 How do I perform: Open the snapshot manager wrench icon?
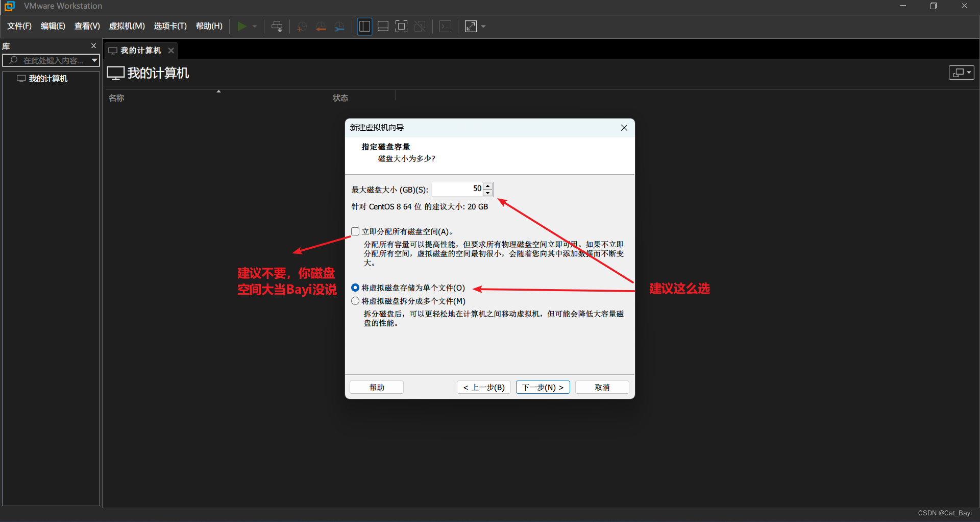coord(339,27)
